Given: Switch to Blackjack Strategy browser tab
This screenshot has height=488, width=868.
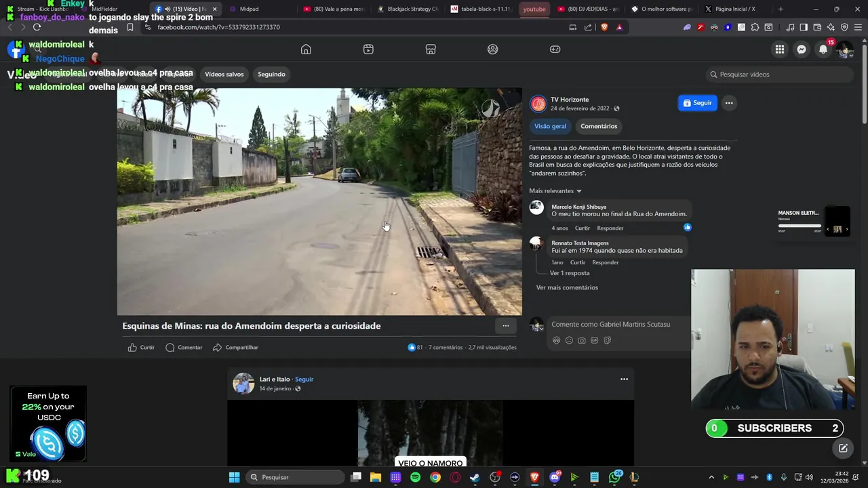Looking at the screenshot, I should 408,9.
